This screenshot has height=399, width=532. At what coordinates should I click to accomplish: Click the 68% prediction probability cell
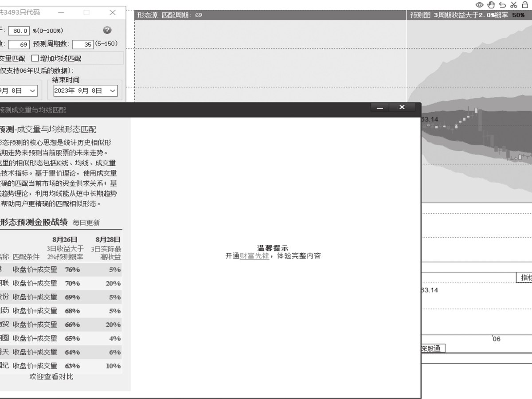pyautogui.click(x=72, y=311)
